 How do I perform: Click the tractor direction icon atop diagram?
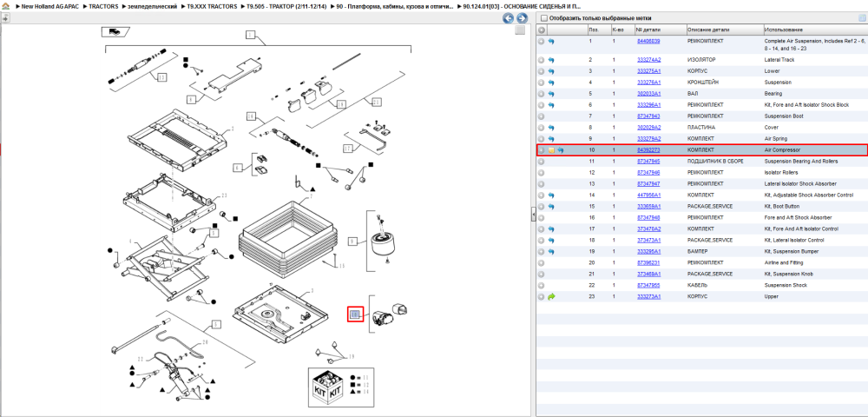pyautogui.click(x=115, y=31)
